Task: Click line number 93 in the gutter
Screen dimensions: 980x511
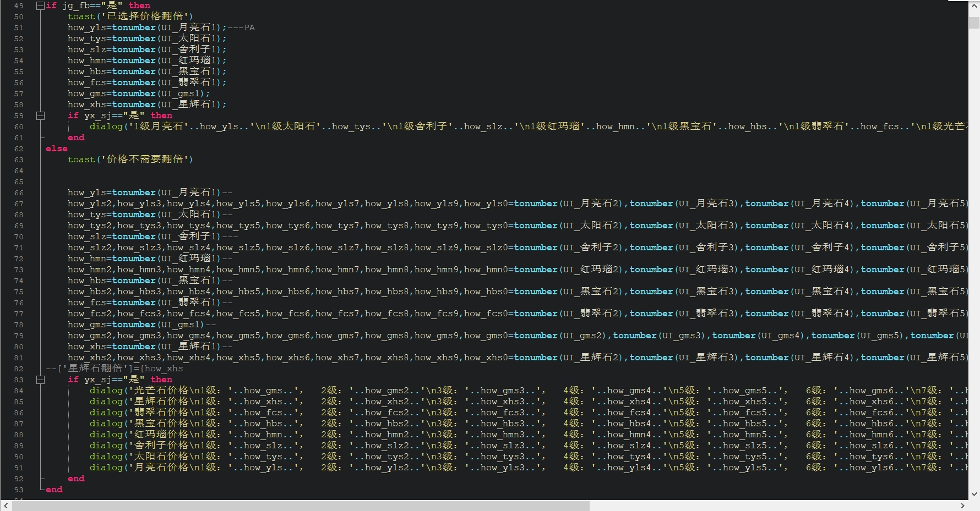Action: coord(19,490)
